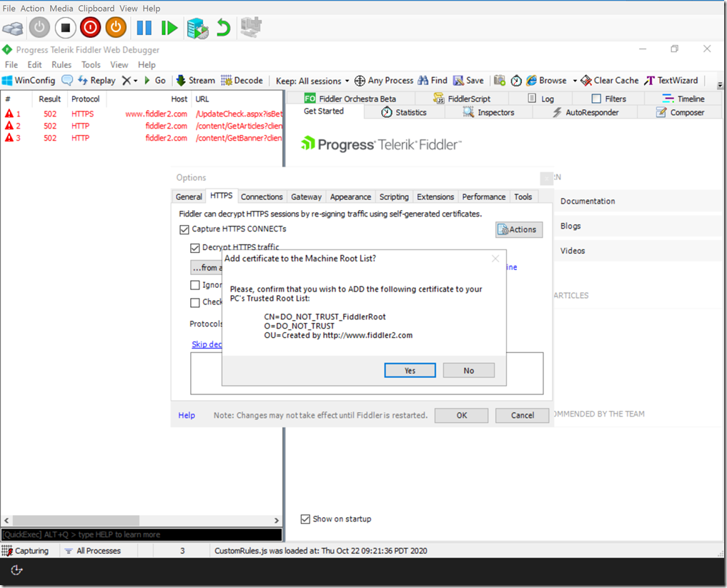Image resolution: width=727 pixels, height=588 pixels.
Task: Activate Stream mode in the toolbar
Action: pyautogui.click(x=194, y=80)
